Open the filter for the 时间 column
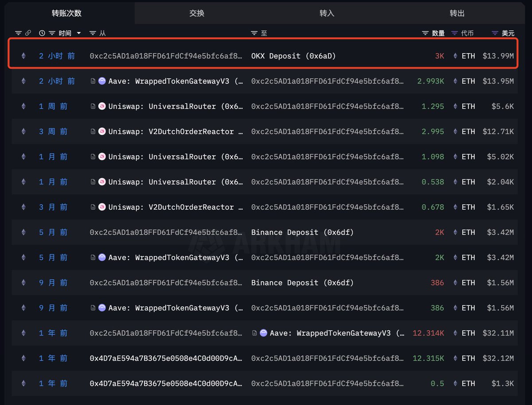Screen dimensions: 532x405 (52, 33)
